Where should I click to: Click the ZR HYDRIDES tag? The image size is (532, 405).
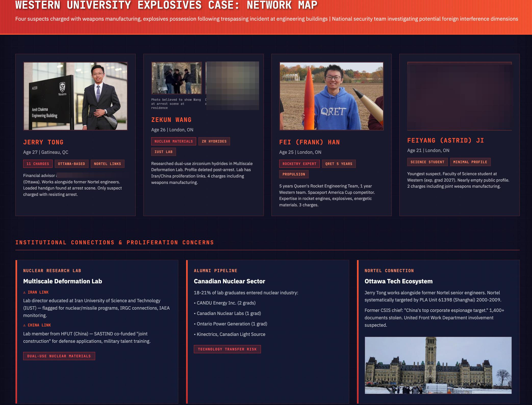[214, 141]
